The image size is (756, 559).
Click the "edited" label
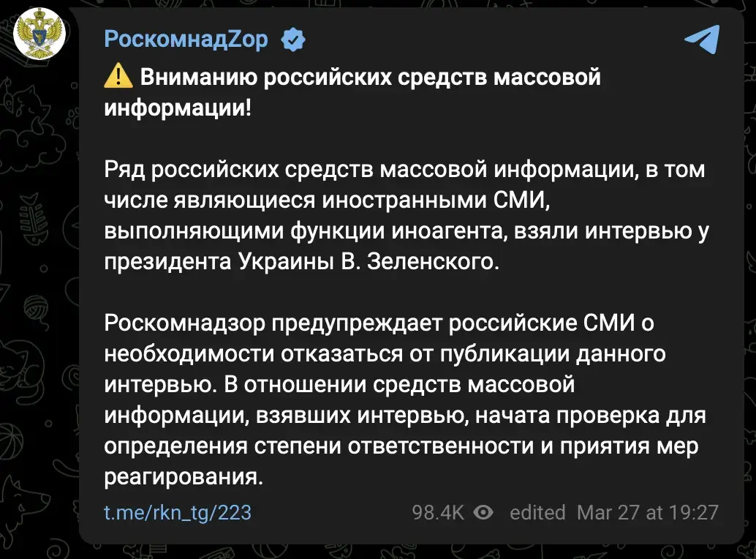tap(537, 512)
